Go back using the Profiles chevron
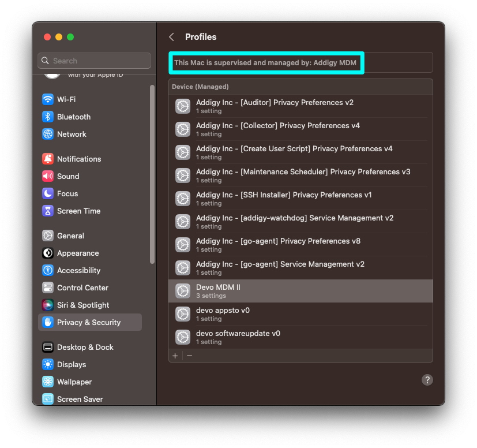Viewport: 477px width, 448px height. [x=172, y=37]
